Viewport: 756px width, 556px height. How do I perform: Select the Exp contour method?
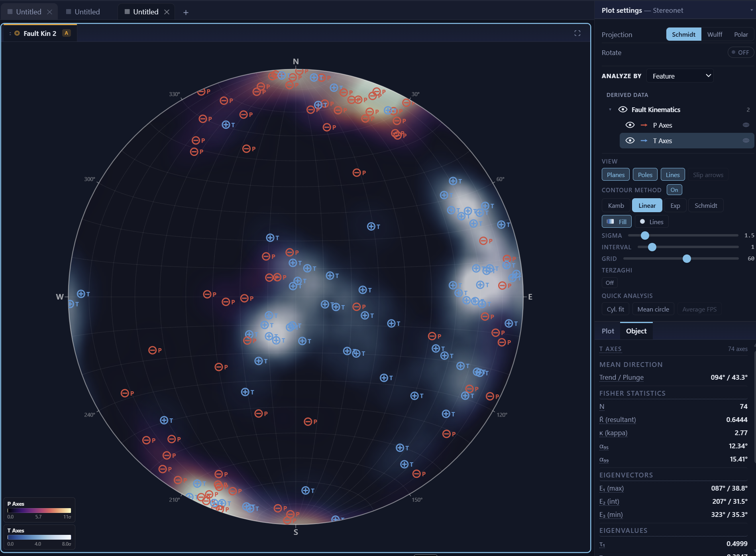pyautogui.click(x=675, y=205)
